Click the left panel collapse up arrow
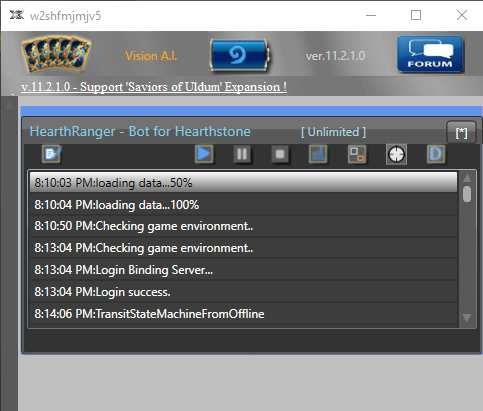Screen dimensions: 483x411 (x=9, y=104)
